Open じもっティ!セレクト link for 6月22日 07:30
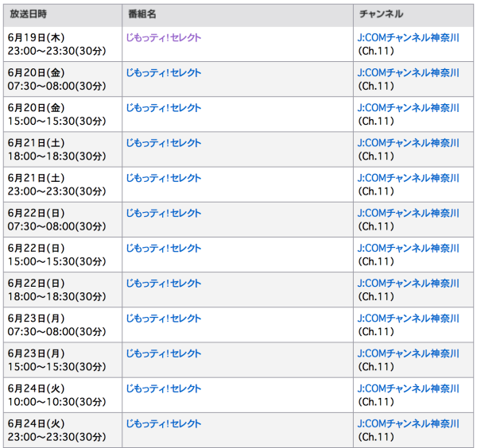Viewport: 477px width, 448px height. pos(164,214)
